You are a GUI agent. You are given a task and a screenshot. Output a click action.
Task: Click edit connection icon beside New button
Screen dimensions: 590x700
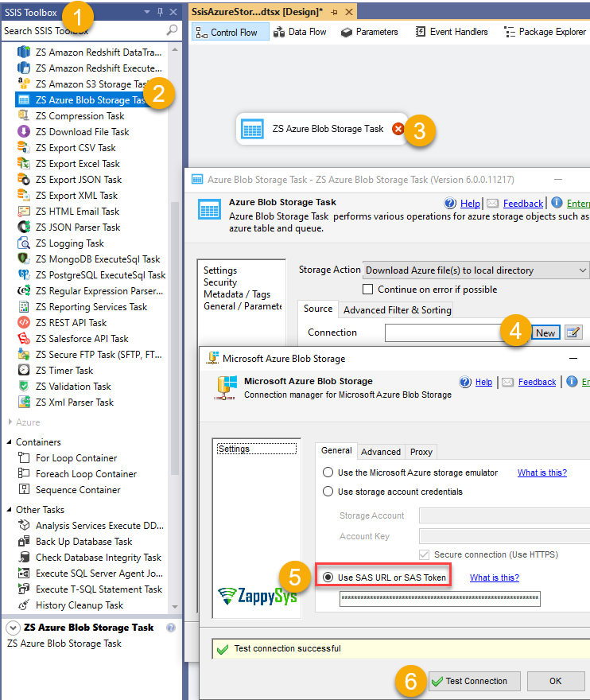pyautogui.click(x=573, y=332)
